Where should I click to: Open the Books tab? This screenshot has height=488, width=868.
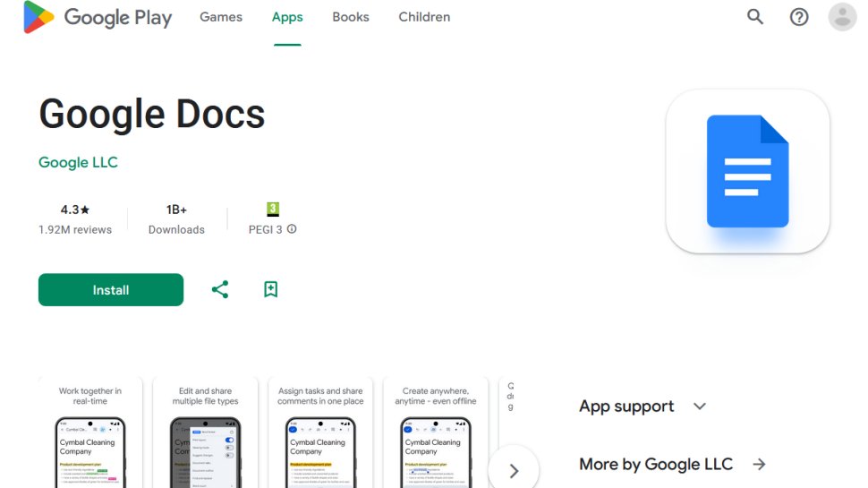click(351, 17)
